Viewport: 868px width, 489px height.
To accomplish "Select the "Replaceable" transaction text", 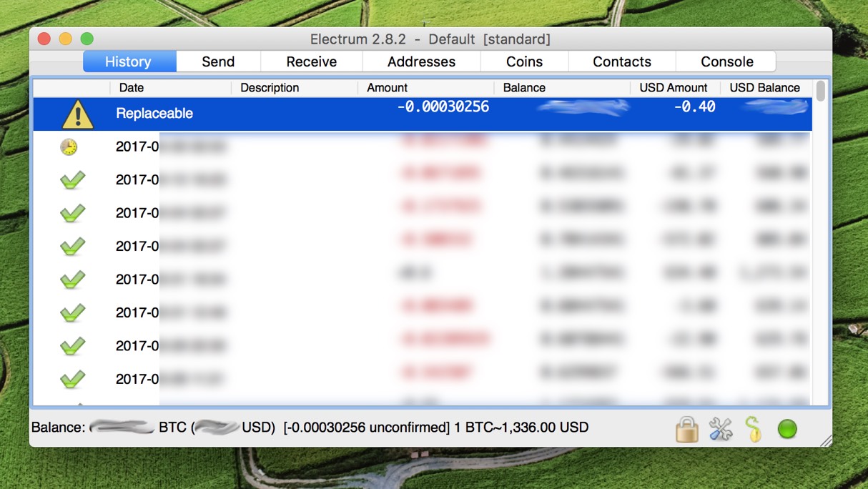I will coord(154,114).
